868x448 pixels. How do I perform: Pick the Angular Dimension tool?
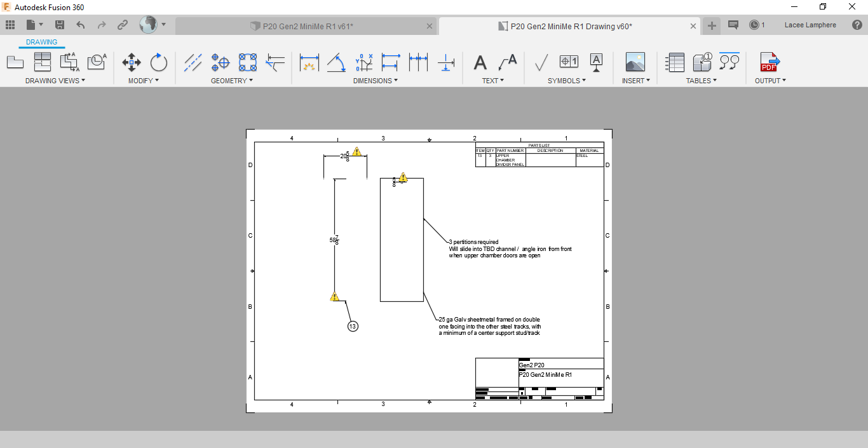click(x=336, y=62)
